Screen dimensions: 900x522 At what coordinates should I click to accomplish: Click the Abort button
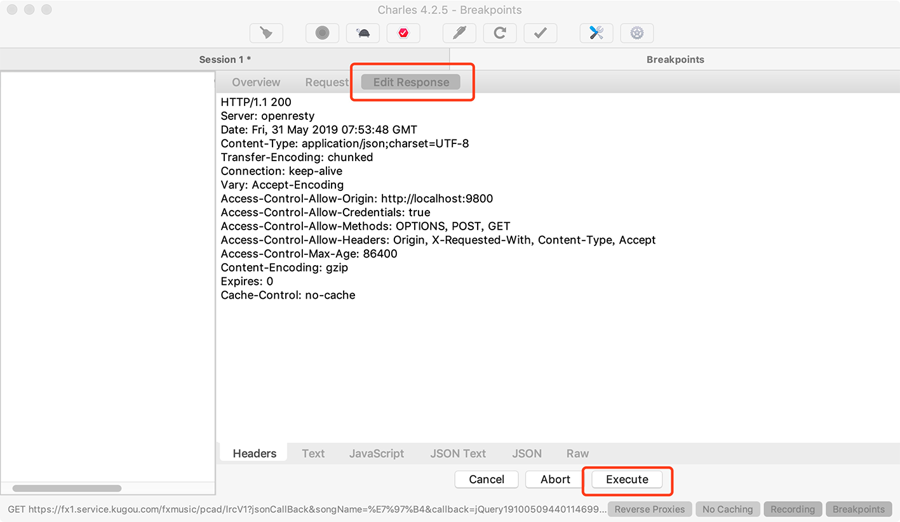pyautogui.click(x=555, y=479)
